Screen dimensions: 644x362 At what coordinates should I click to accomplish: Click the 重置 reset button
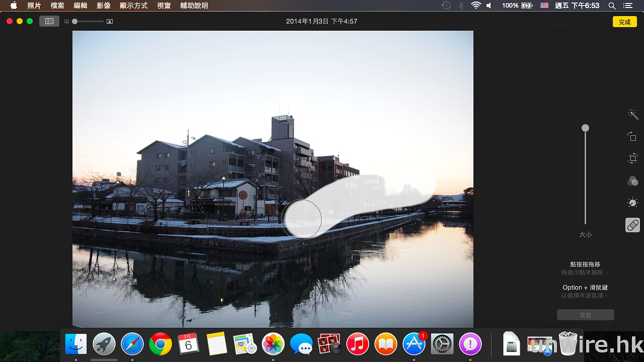(585, 315)
